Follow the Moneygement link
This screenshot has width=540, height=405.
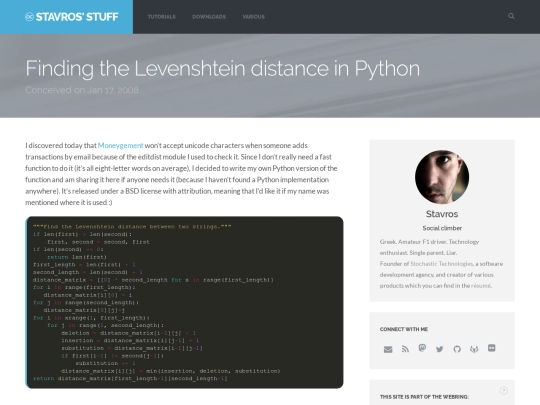(121, 145)
